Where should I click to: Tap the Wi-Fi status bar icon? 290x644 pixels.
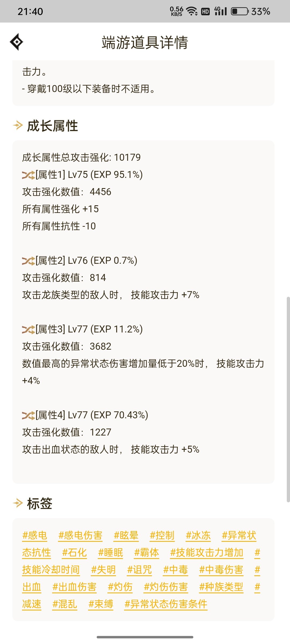pos(192,11)
